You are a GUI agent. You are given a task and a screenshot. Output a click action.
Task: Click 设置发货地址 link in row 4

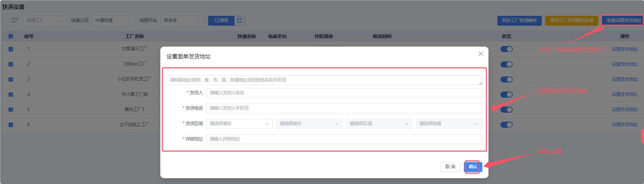pos(625,94)
